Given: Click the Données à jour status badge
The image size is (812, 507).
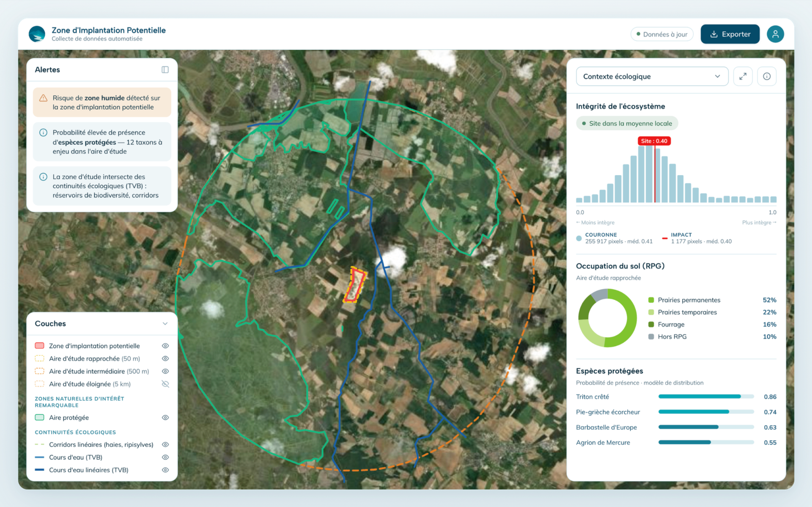Looking at the screenshot, I should point(662,34).
